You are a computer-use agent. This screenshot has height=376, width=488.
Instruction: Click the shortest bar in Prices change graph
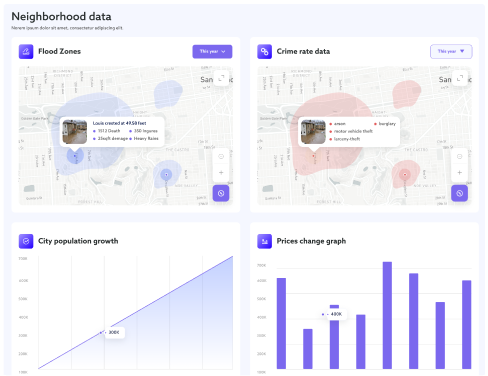coord(308,349)
